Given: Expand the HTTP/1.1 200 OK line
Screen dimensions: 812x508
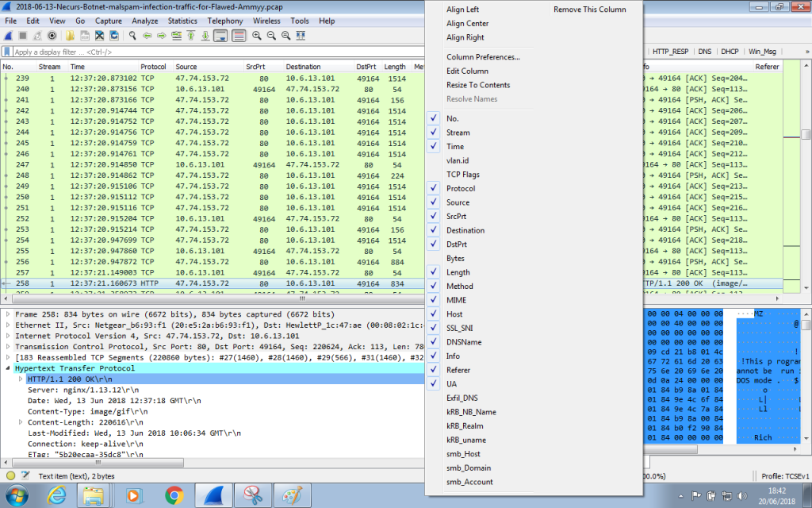Looking at the screenshot, I should tap(20, 379).
